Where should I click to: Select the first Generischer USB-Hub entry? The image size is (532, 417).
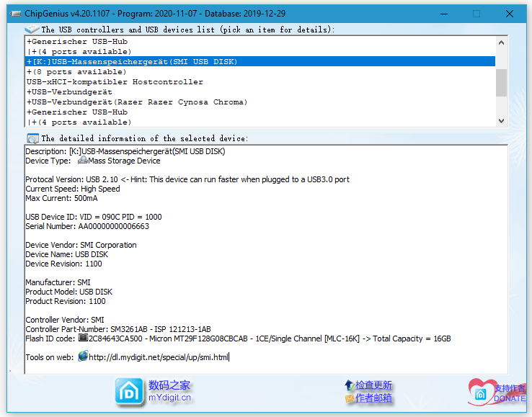[x=260, y=41]
